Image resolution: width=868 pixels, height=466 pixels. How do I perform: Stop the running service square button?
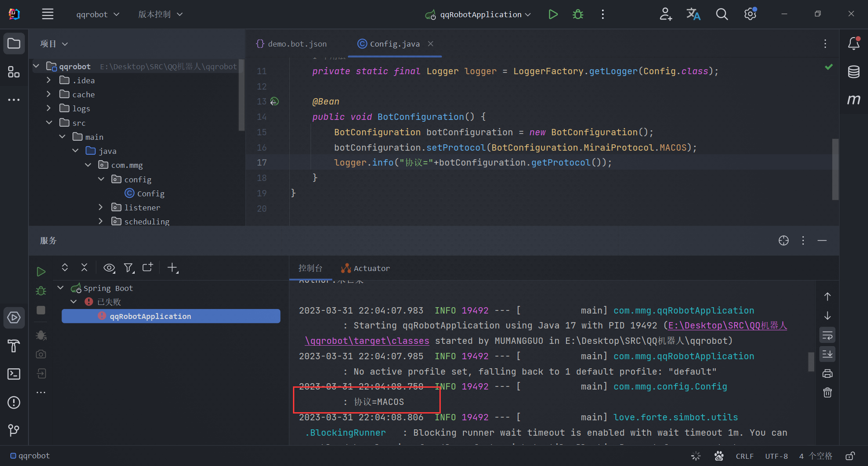click(x=41, y=310)
